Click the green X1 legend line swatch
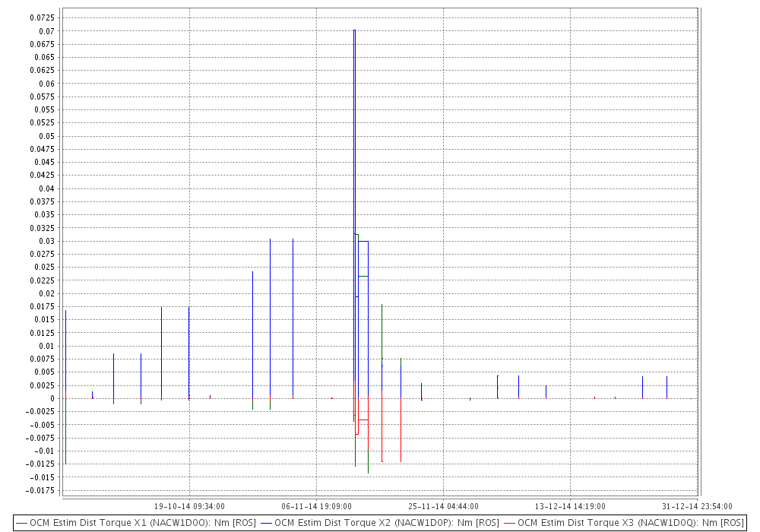 22,524
